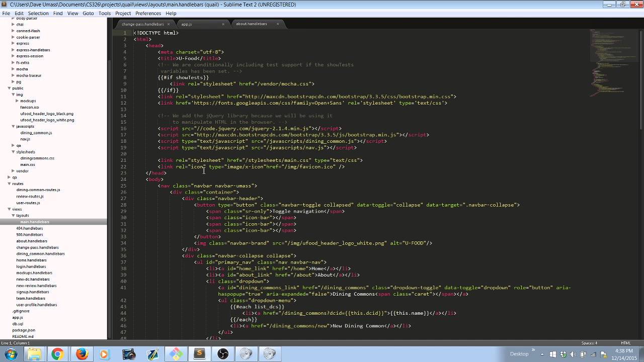This screenshot has width=644, height=362.
Task: Collapse the layouts folder
Action: click(13, 215)
